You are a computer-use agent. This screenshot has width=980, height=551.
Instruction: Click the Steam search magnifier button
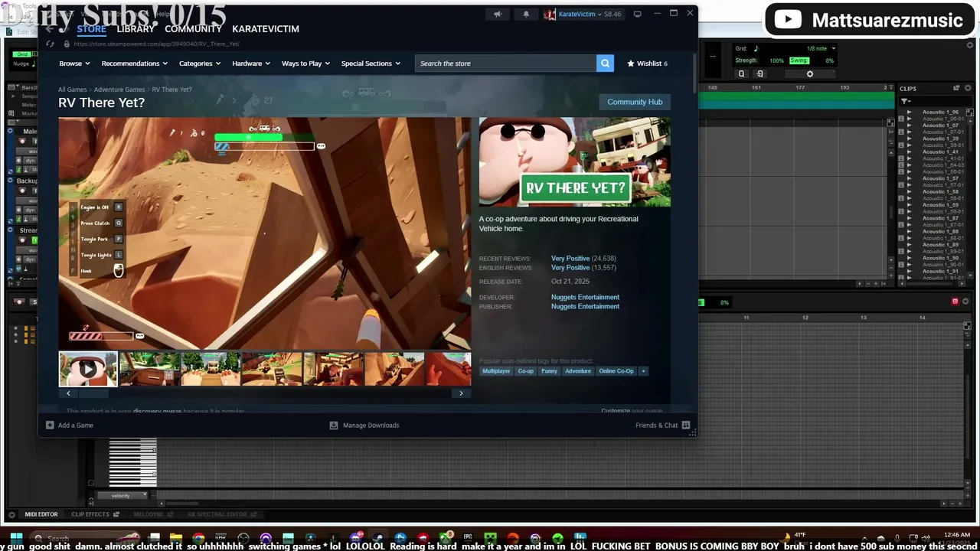coord(605,64)
